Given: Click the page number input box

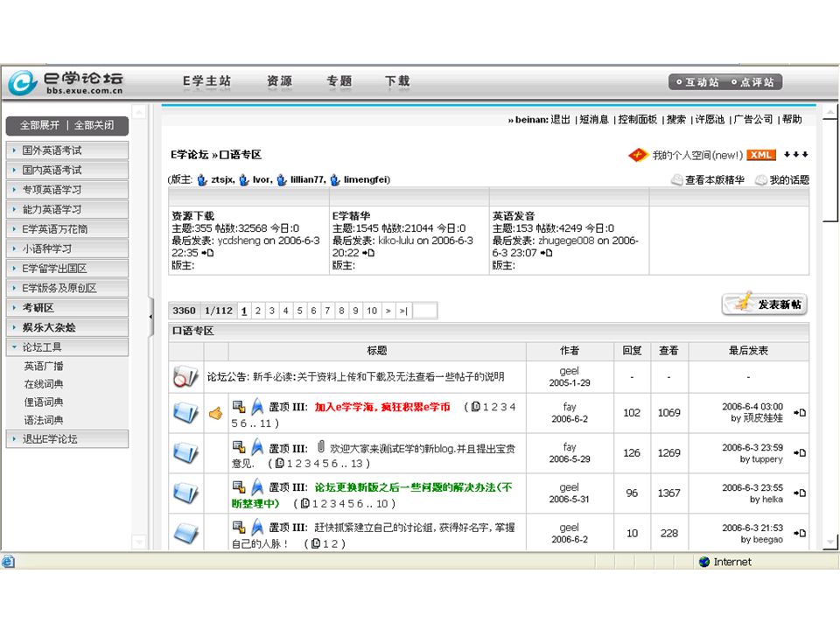Looking at the screenshot, I should coord(425,311).
